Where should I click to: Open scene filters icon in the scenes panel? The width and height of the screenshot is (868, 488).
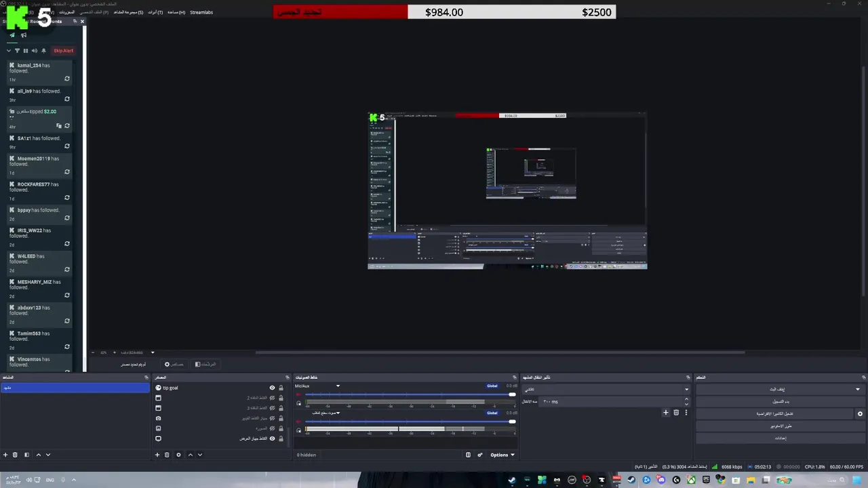click(26, 455)
